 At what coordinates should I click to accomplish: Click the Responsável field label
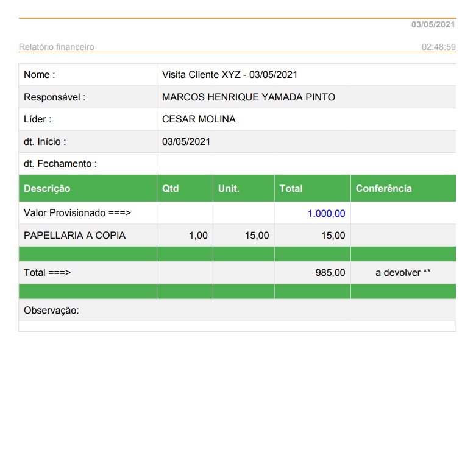tap(54, 97)
